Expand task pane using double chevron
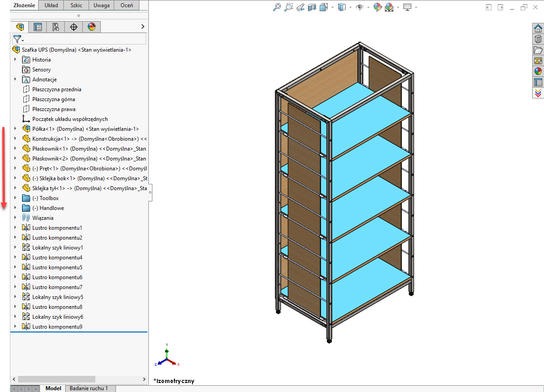This screenshot has height=392, width=544. tap(538, 93)
